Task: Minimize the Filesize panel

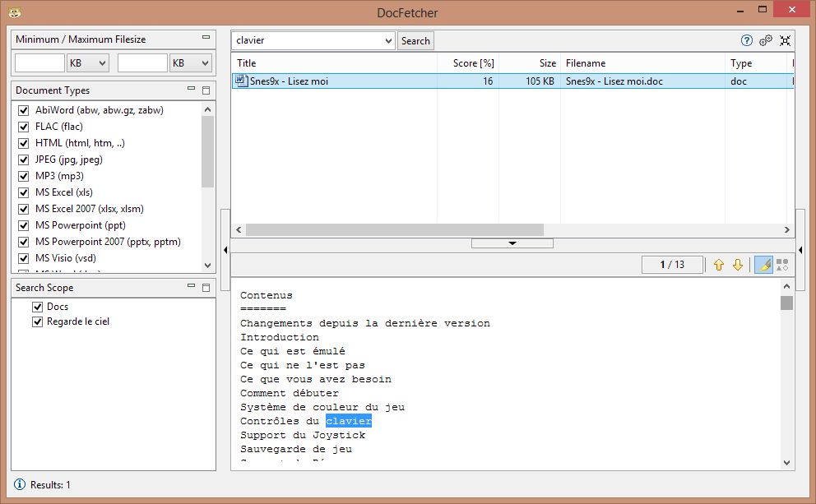Action: tap(206, 38)
